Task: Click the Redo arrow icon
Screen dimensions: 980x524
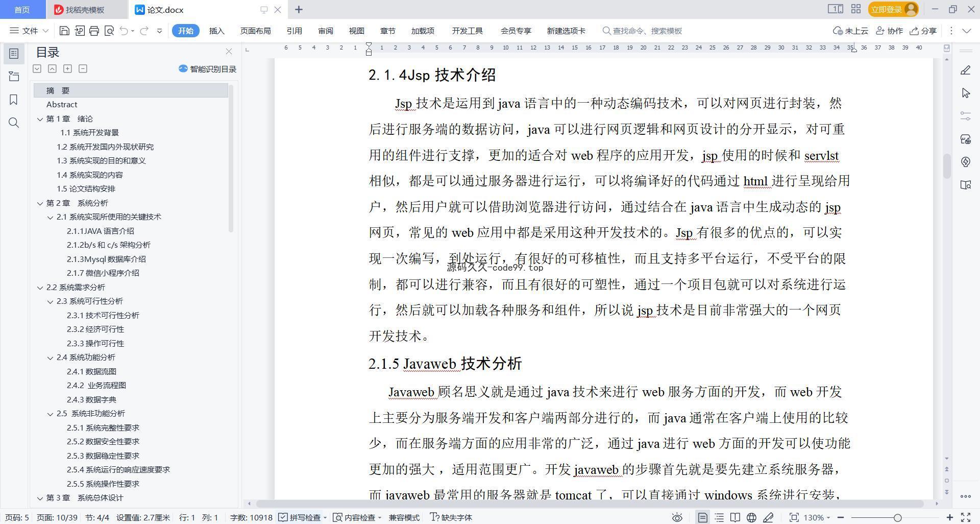Action: point(144,31)
